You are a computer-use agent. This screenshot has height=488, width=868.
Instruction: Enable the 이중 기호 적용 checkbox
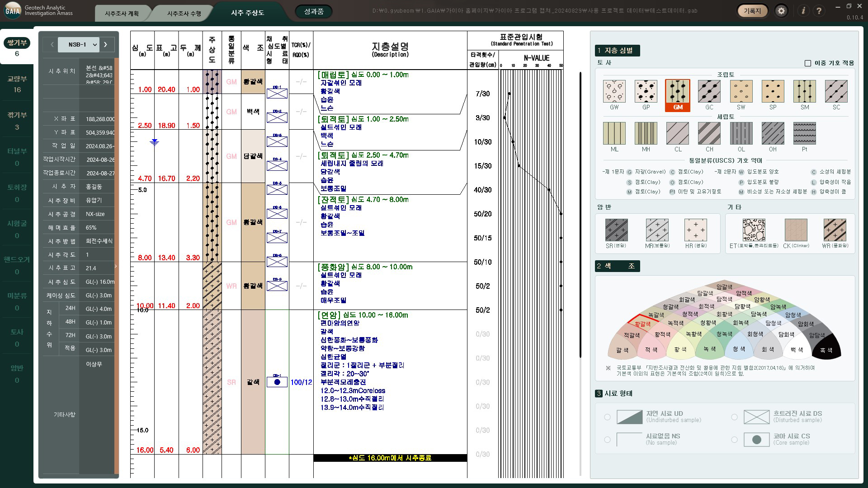click(x=808, y=63)
